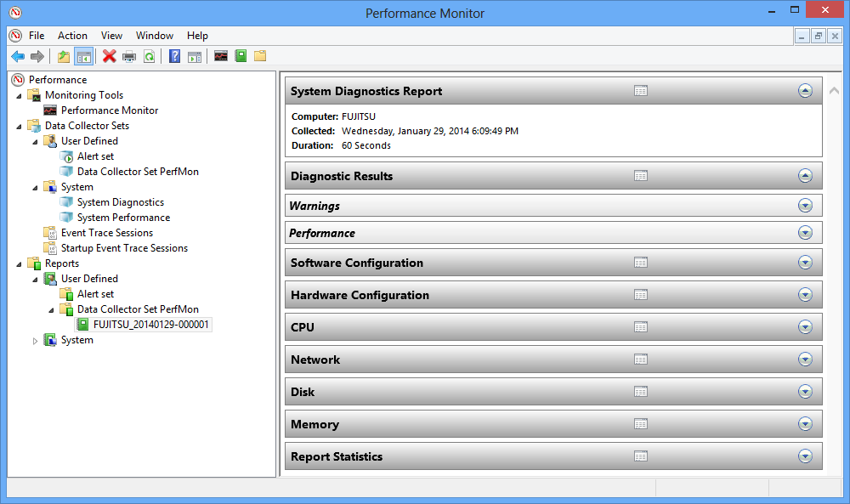Click the blue Back arrow in toolbar
The width and height of the screenshot is (850, 504).
pyautogui.click(x=18, y=56)
